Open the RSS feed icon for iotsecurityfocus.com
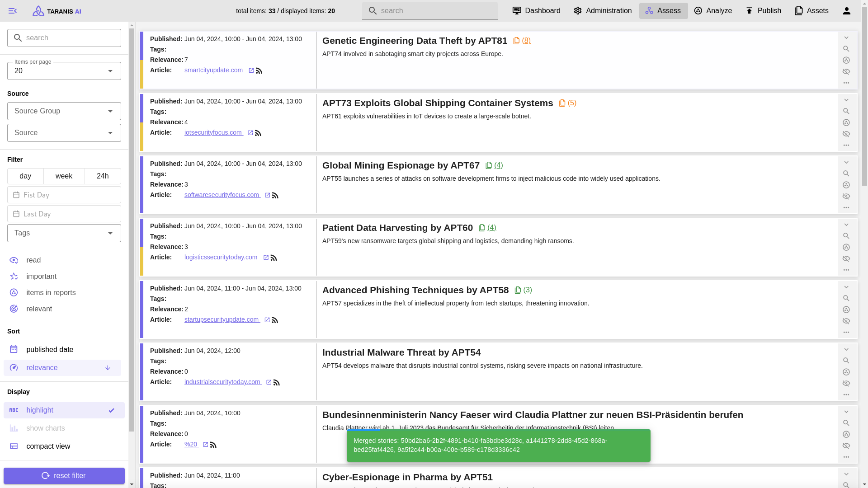Screen dimensions: 868x488 coord(258,132)
